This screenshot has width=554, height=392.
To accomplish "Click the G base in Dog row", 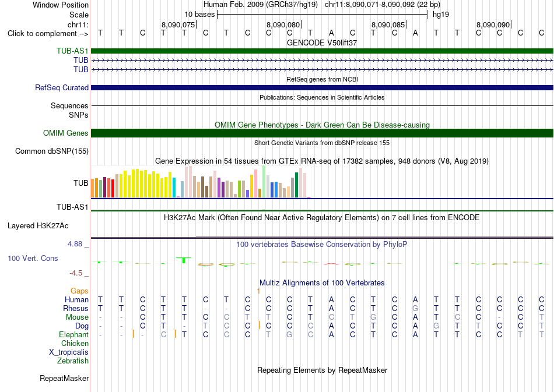I will [436, 326].
